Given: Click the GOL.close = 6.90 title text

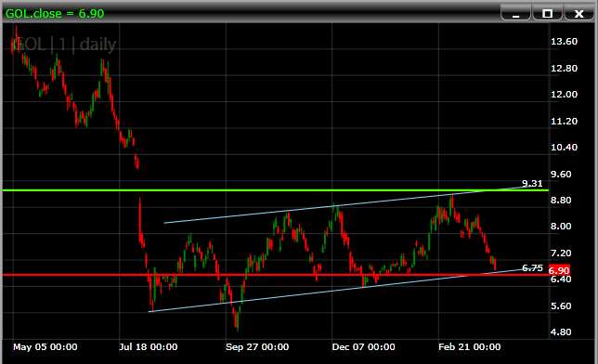Looking at the screenshot, I should pyautogui.click(x=55, y=14).
